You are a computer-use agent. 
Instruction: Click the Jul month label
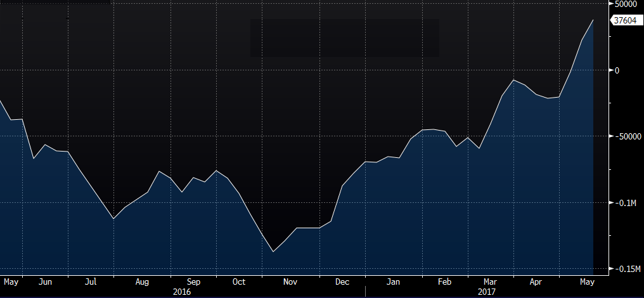pyautogui.click(x=91, y=282)
